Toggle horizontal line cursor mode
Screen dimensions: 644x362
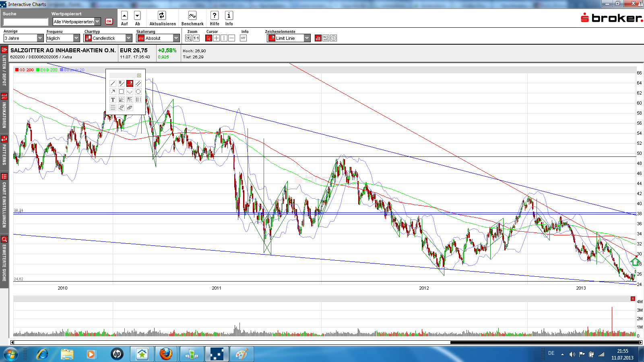click(232, 38)
